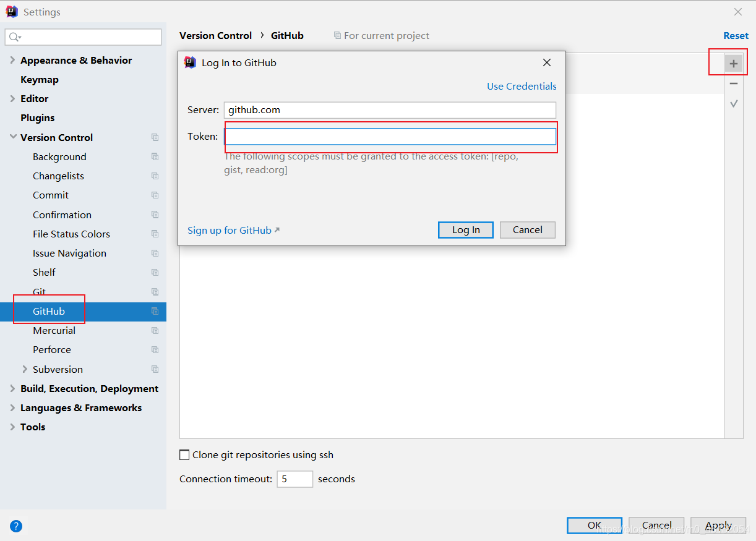Viewport: 756px width, 541px height.
Task: Open the help question mark icon
Action: (x=16, y=526)
